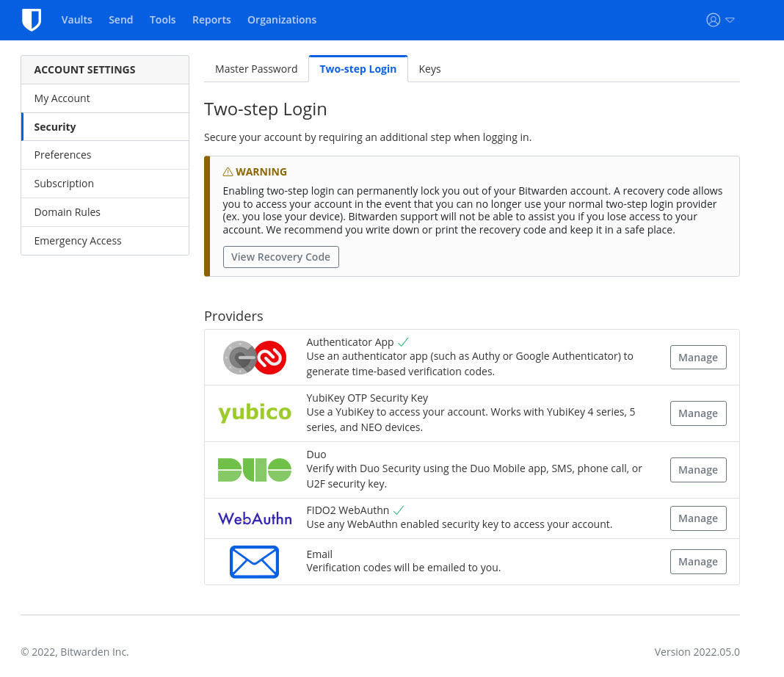Switch to the Keys tab
Screen dimensions: 784x677
tap(429, 69)
